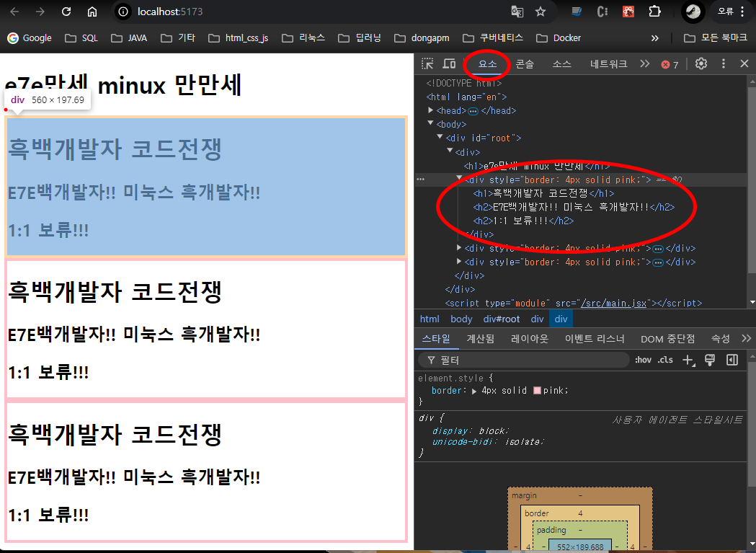Open the 리눅스 bookmark folder
The image size is (756, 553).
click(303, 38)
